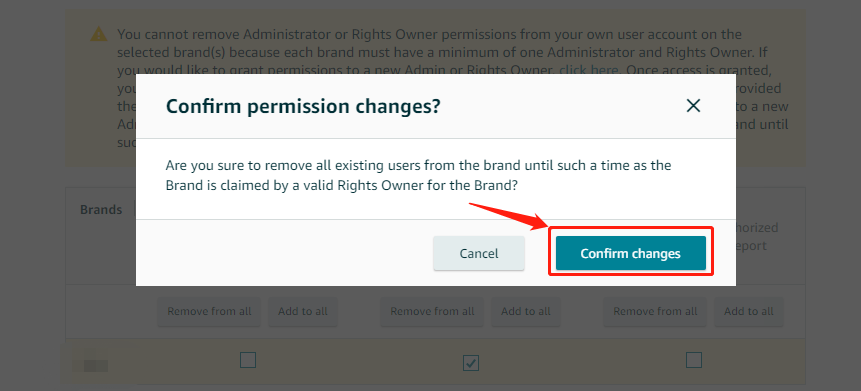Click the red annotation arrow
The height and width of the screenshot is (391, 861).
point(508,215)
